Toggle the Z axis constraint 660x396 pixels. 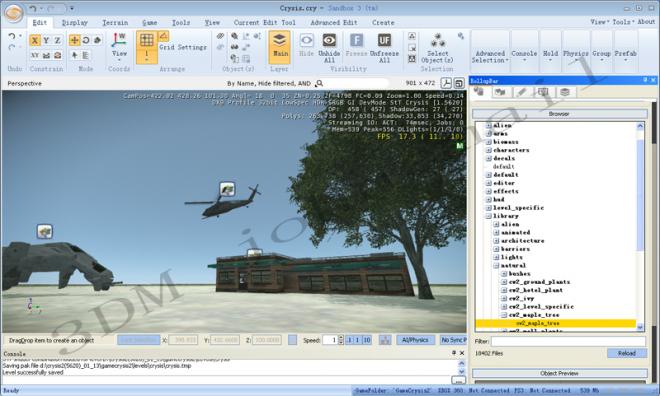[58, 40]
